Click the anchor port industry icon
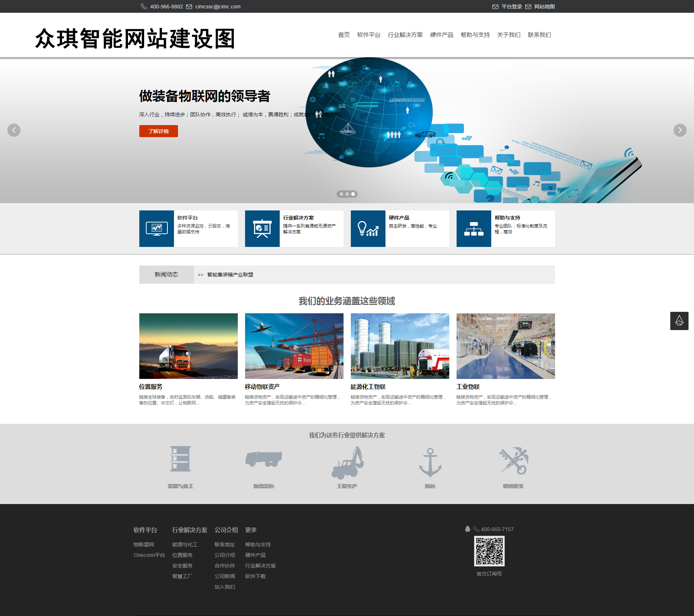This screenshot has width=694, height=616. point(430,460)
